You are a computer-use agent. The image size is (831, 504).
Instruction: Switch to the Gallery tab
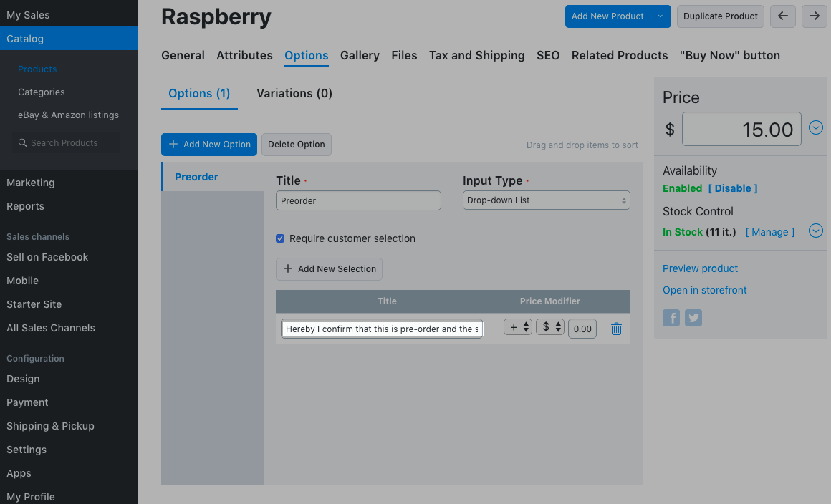pyautogui.click(x=360, y=55)
